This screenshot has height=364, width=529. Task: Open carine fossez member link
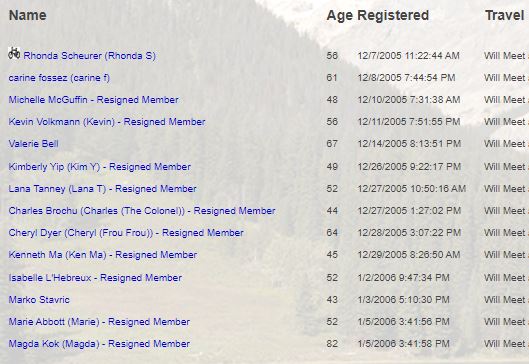pos(59,78)
